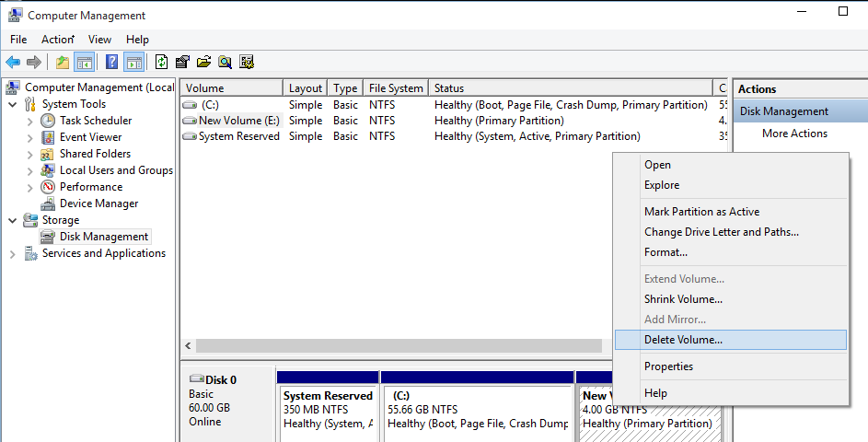This screenshot has height=442, width=868.
Task: Click the Open folder toolbar icon
Action: click(203, 62)
